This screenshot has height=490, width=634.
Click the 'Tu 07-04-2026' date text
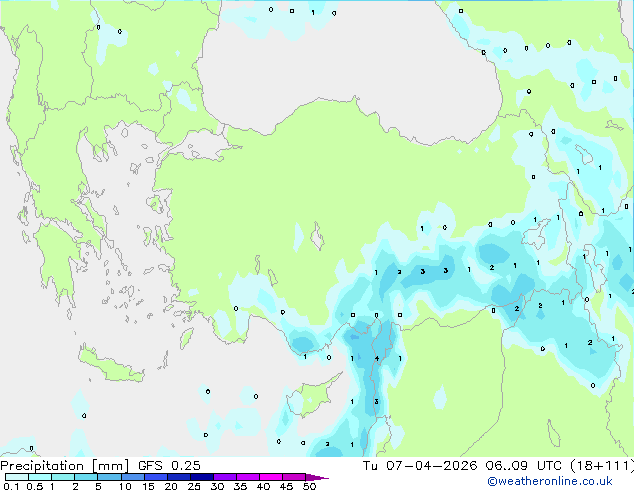pyautogui.click(x=420, y=466)
